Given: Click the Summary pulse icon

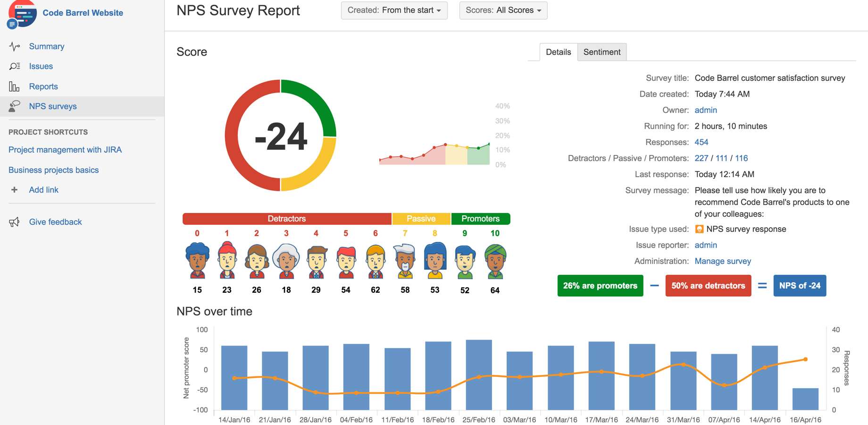Looking at the screenshot, I should tap(15, 46).
